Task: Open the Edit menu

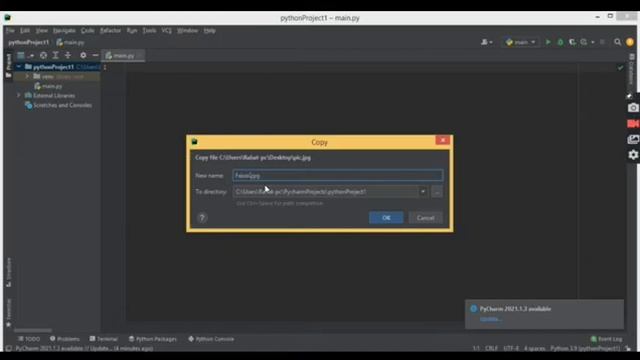Action: coord(25,31)
